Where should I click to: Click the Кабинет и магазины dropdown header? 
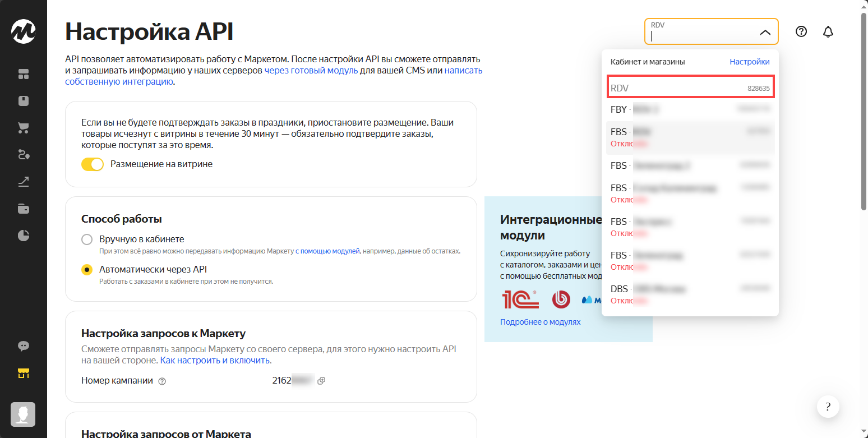coord(648,62)
